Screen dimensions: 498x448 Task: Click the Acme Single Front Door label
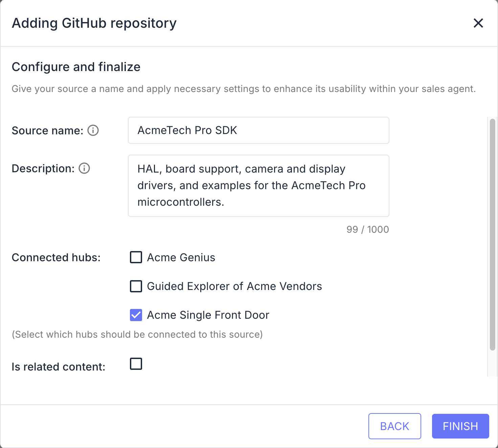tap(208, 315)
